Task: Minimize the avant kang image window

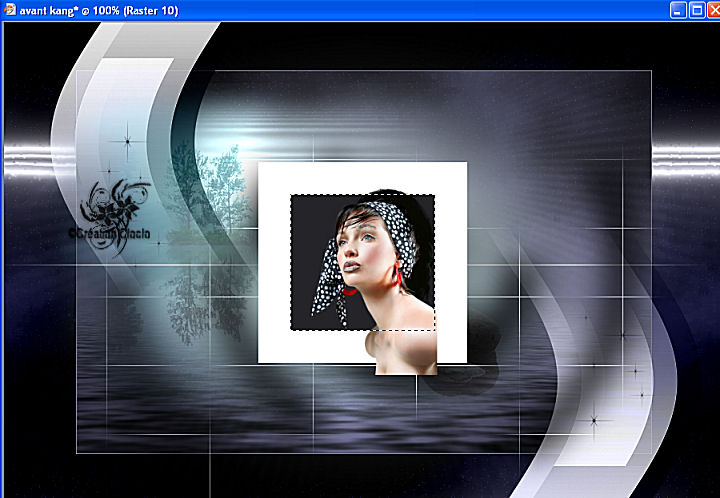Action: tap(677, 9)
